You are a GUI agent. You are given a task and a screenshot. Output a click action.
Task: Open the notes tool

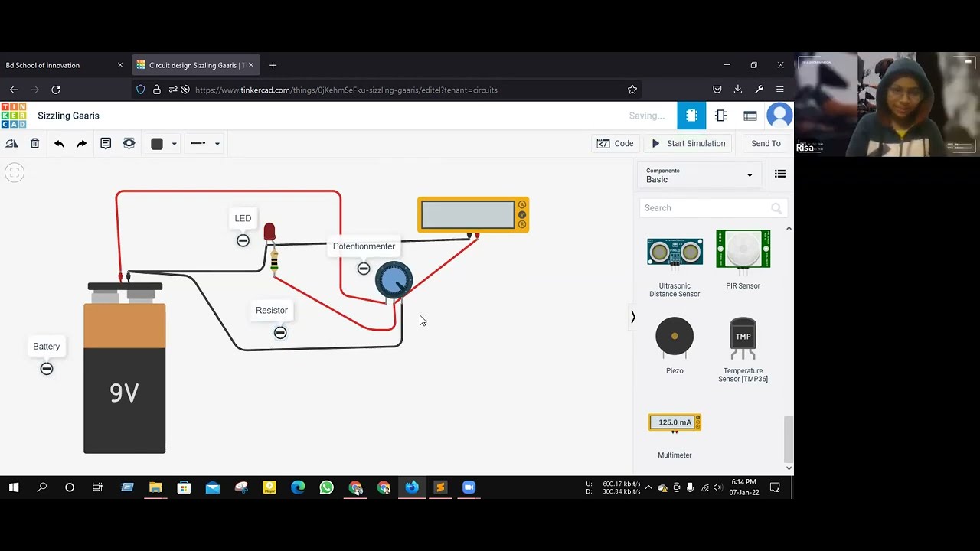(x=106, y=143)
